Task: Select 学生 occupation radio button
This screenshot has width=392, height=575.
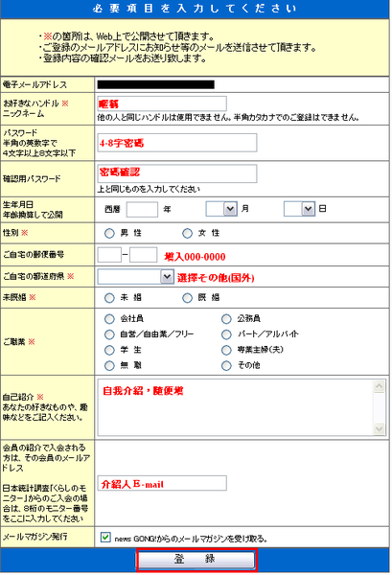Action: [x=109, y=350]
